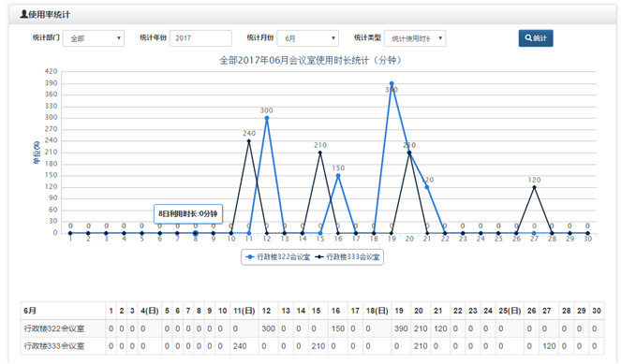Expand the 统计类型 dropdown

(415, 38)
